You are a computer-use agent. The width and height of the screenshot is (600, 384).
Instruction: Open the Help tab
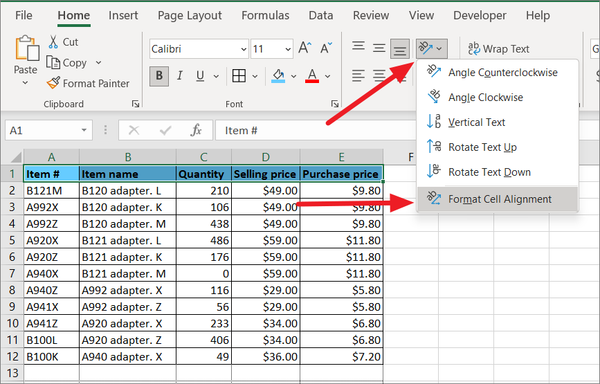coord(538,15)
